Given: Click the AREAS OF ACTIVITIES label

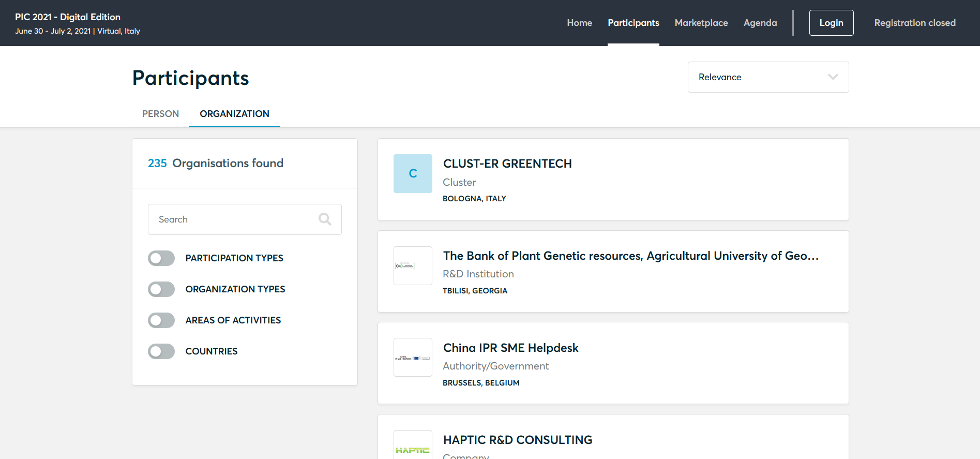Looking at the screenshot, I should 233,320.
